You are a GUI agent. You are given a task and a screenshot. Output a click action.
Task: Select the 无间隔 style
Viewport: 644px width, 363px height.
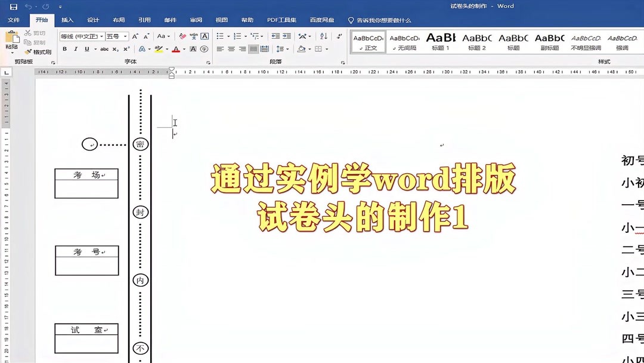405,42
